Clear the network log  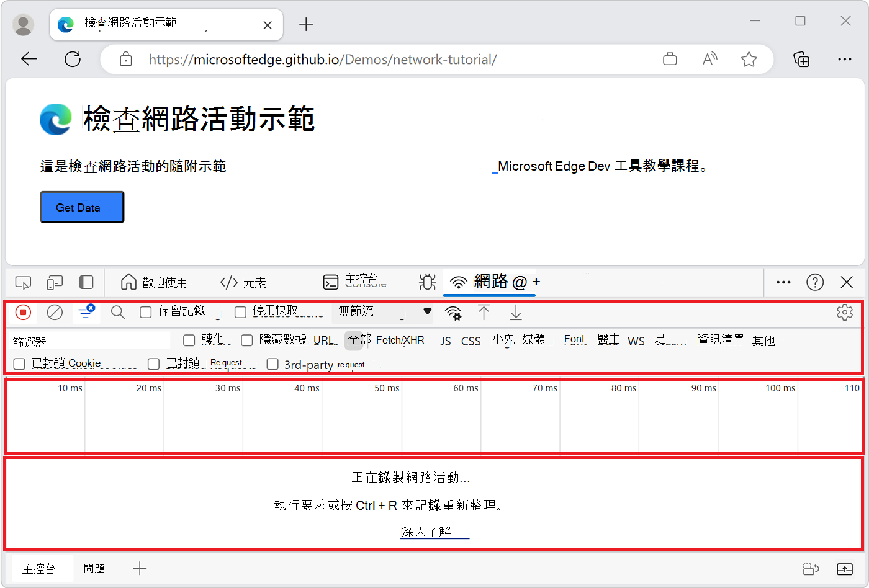click(x=55, y=313)
